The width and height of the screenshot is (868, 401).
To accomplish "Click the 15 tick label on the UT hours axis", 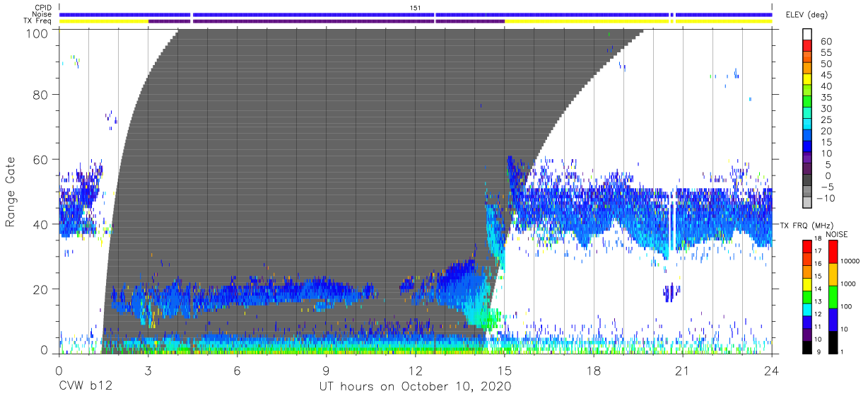I will point(505,371).
